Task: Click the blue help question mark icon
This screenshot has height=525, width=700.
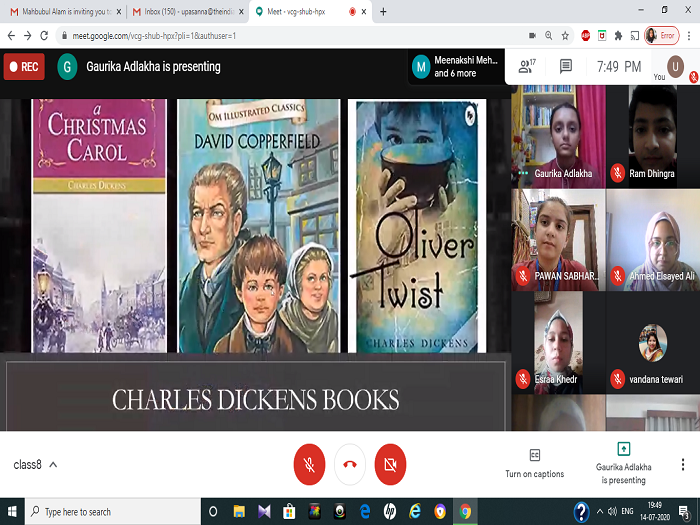Action: point(581,512)
